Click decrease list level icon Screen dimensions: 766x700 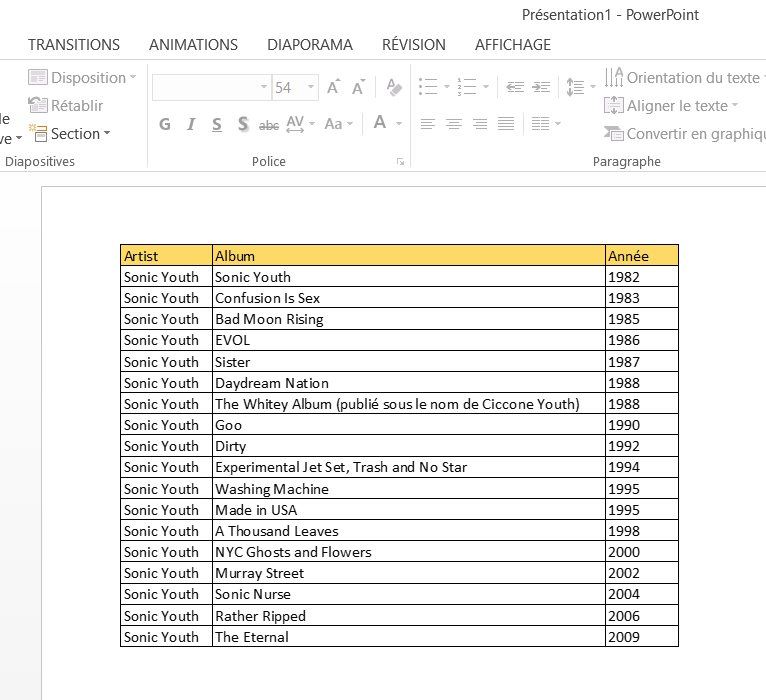(x=515, y=87)
